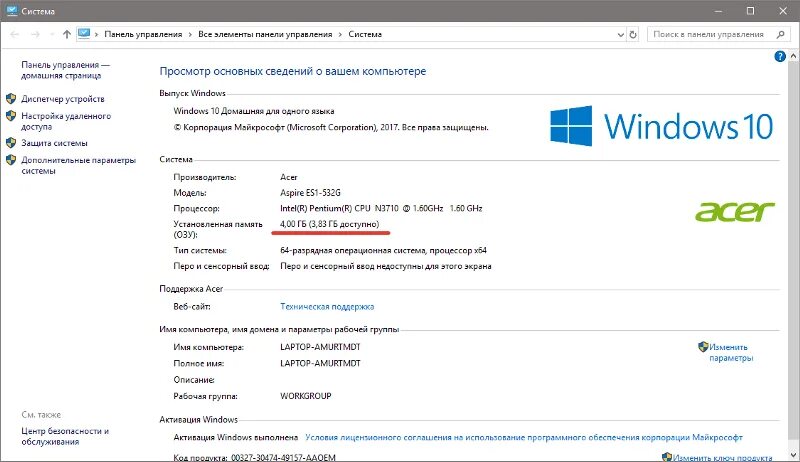Click the System window title icon
Image resolution: width=800 pixels, height=462 pixels.
(12, 11)
